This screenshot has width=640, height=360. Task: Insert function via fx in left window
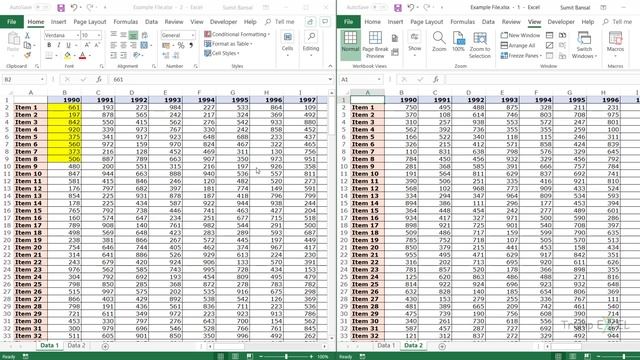[99, 80]
